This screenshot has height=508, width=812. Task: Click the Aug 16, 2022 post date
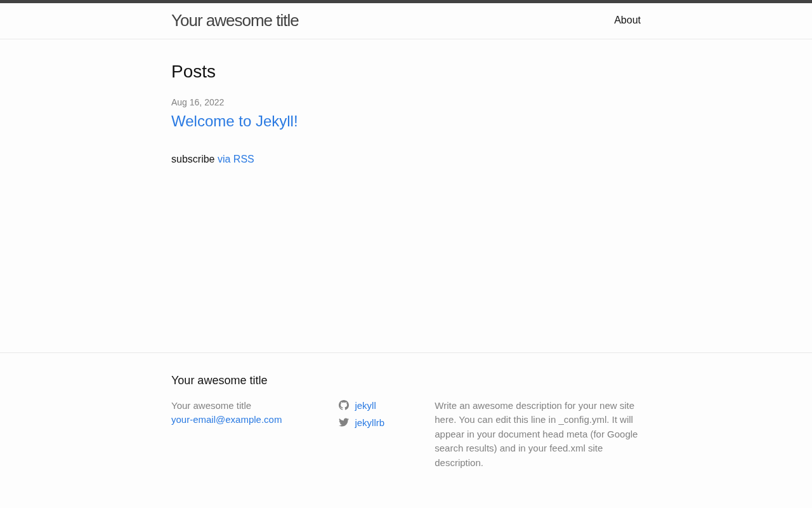pos(197,102)
